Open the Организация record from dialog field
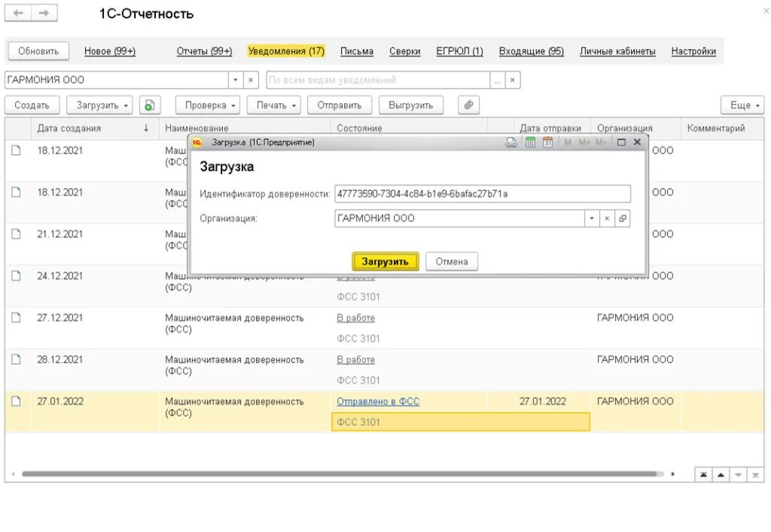This screenshot has height=532, width=771. coord(623,218)
